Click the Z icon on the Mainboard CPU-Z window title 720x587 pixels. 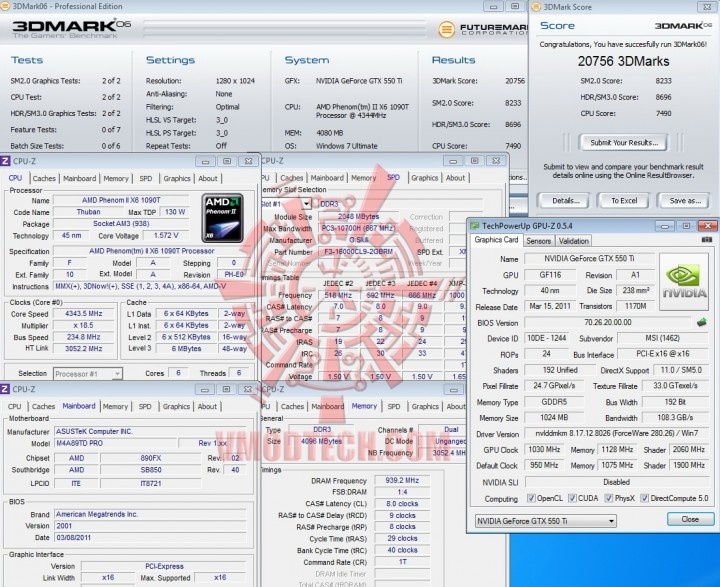click(5, 389)
